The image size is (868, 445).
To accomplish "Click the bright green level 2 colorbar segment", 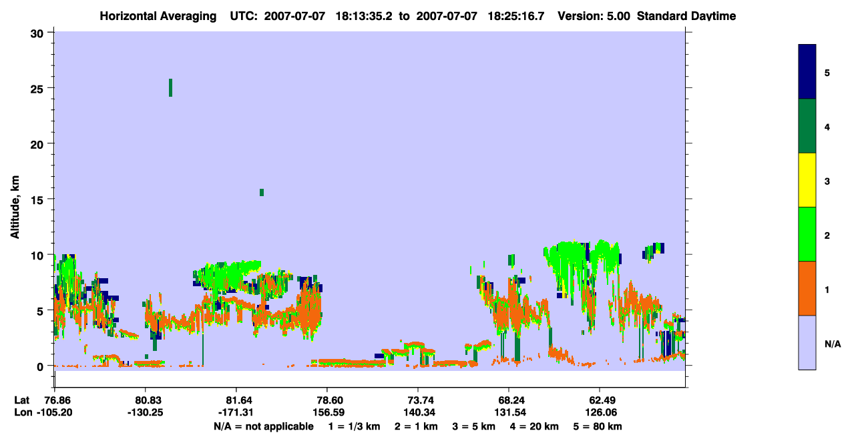I will pos(807,234).
